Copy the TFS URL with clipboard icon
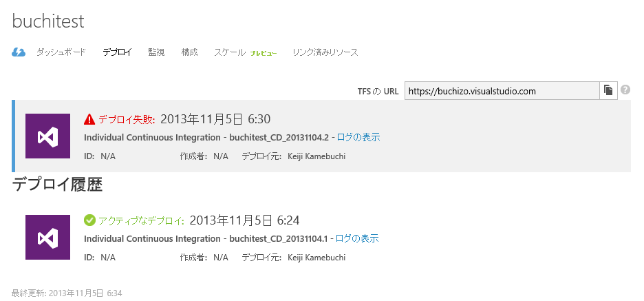Image resolution: width=644 pixels, height=301 pixels. coord(608,90)
